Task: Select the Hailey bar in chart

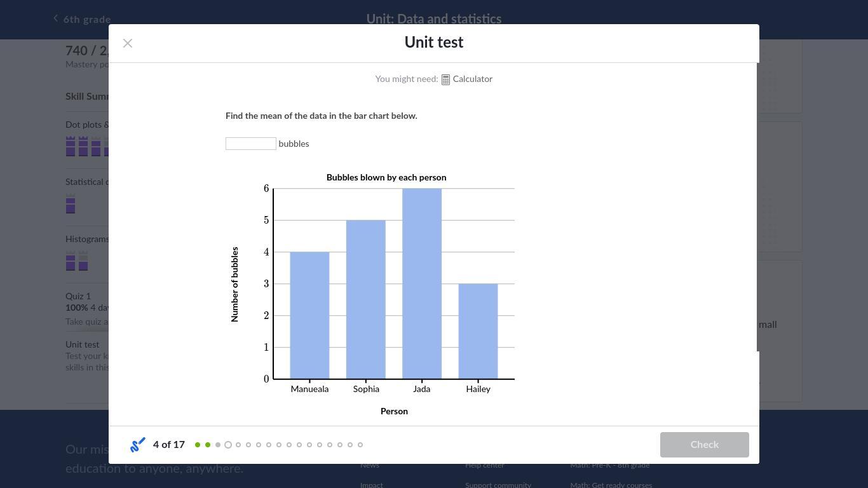Action: (478, 332)
